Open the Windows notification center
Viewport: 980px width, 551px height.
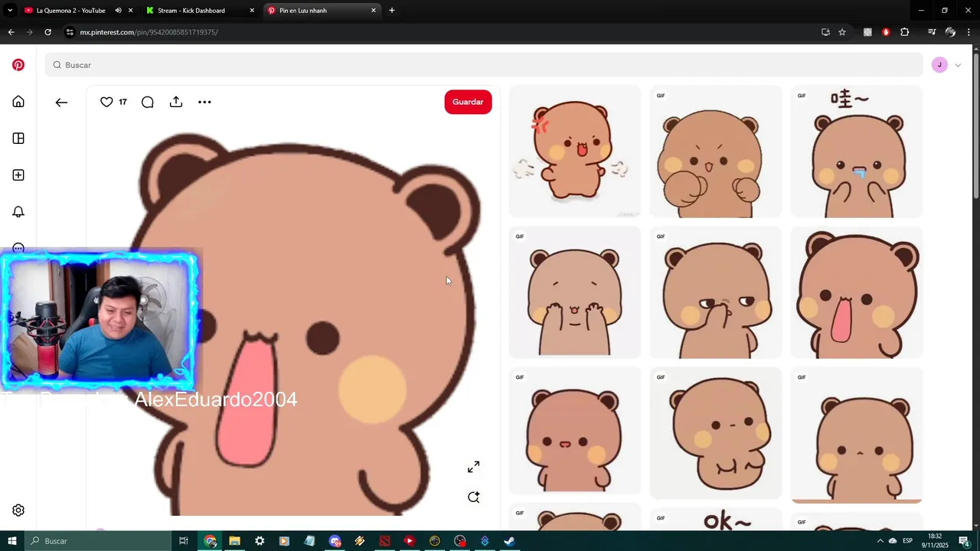(964, 541)
